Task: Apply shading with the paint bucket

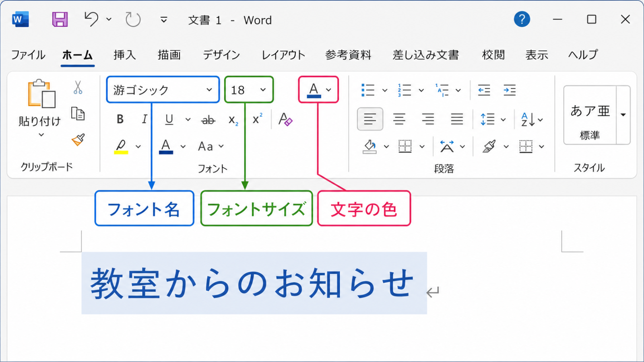Action: pos(369,146)
